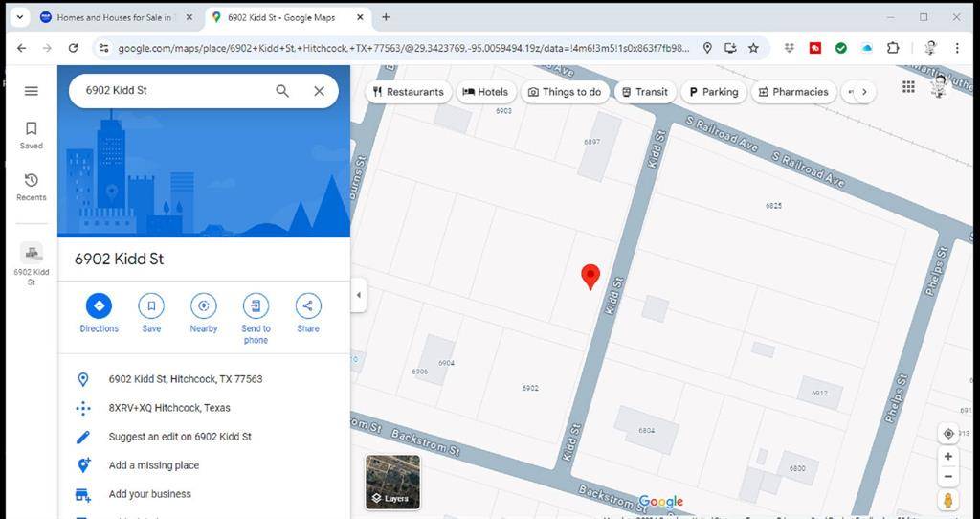The width and height of the screenshot is (980, 519).
Task: Zoom in on the map
Action: click(948, 457)
